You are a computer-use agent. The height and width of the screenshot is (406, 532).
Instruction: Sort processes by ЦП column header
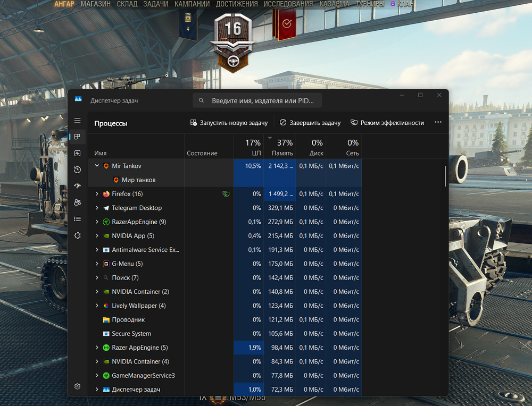click(x=248, y=146)
